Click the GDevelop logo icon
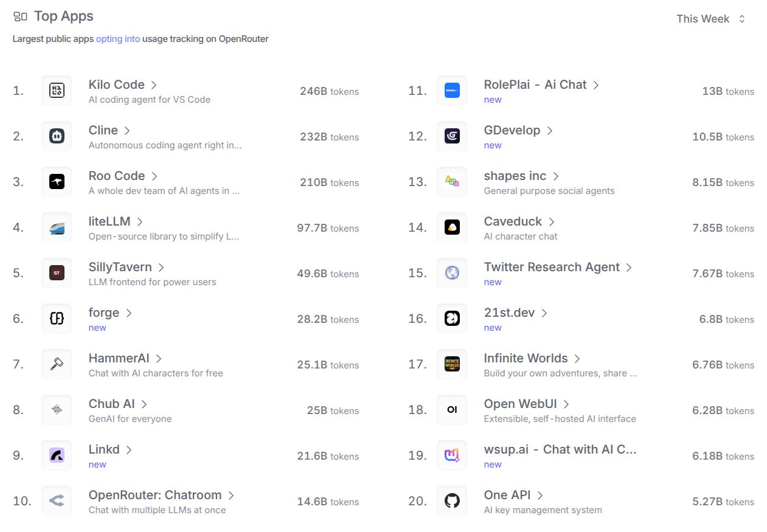767x532 pixels. pos(452,136)
